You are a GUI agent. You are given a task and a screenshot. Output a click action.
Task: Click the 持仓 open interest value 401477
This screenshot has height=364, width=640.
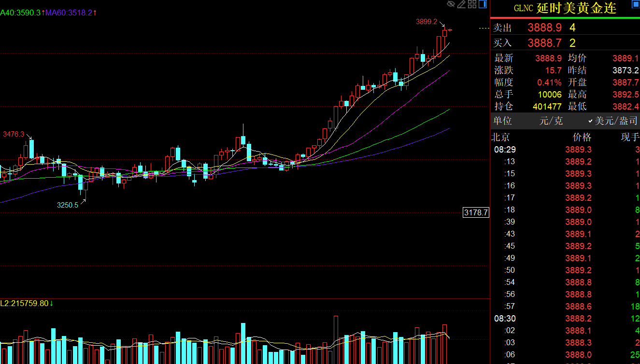click(547, 106)
